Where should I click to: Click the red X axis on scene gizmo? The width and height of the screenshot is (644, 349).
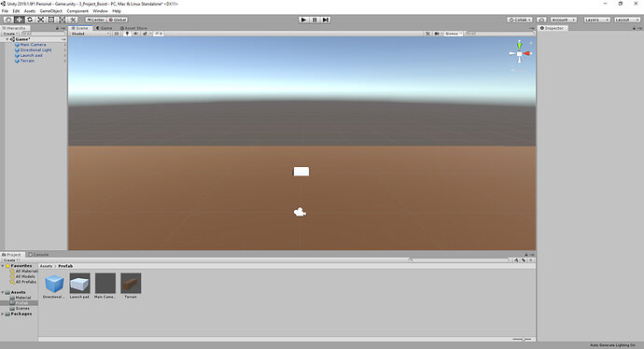pos(527,53)
